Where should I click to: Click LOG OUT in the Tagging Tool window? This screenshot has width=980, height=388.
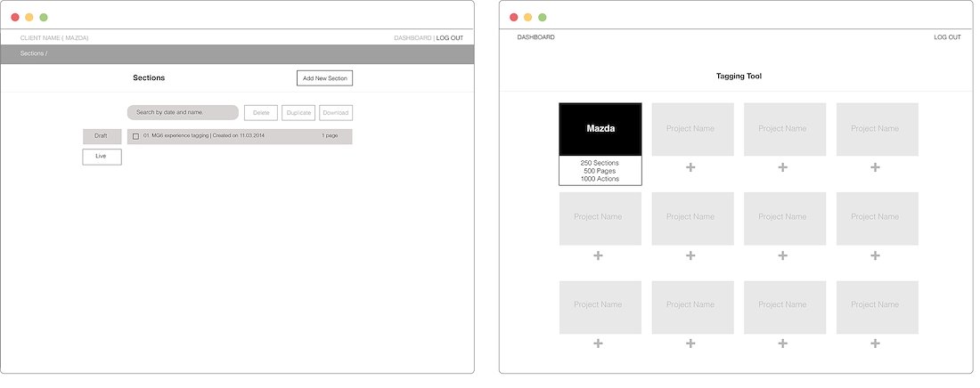948,37
